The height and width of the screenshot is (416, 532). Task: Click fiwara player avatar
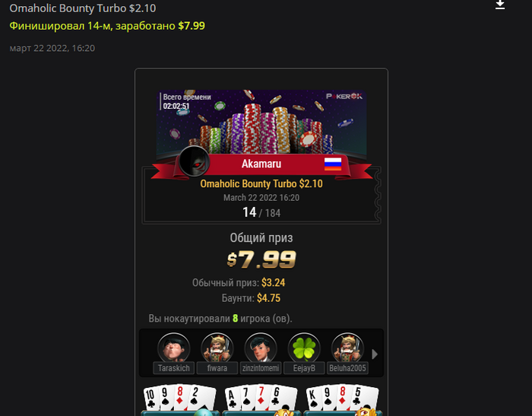[x=217, y=348]
